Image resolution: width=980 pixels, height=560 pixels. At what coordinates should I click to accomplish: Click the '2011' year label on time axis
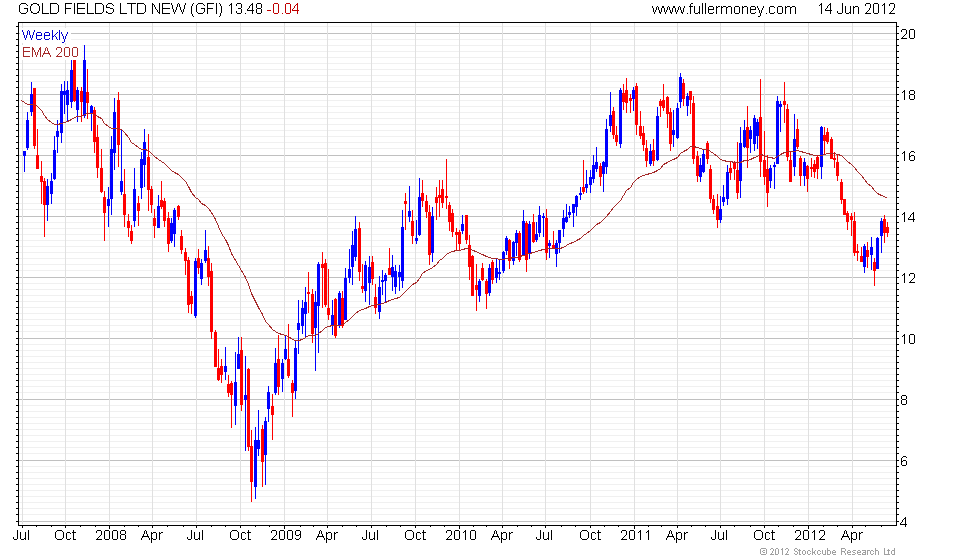pos(636,536)
